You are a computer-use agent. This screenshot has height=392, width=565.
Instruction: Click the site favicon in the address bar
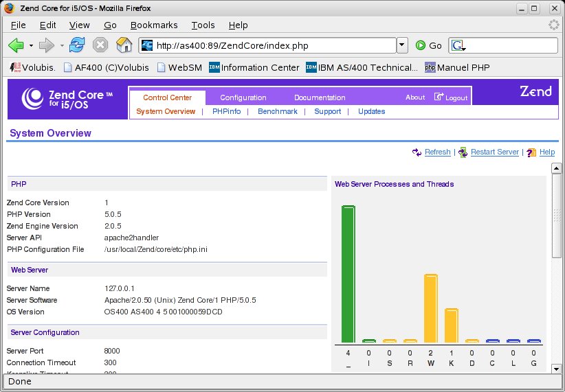[147, 45]
